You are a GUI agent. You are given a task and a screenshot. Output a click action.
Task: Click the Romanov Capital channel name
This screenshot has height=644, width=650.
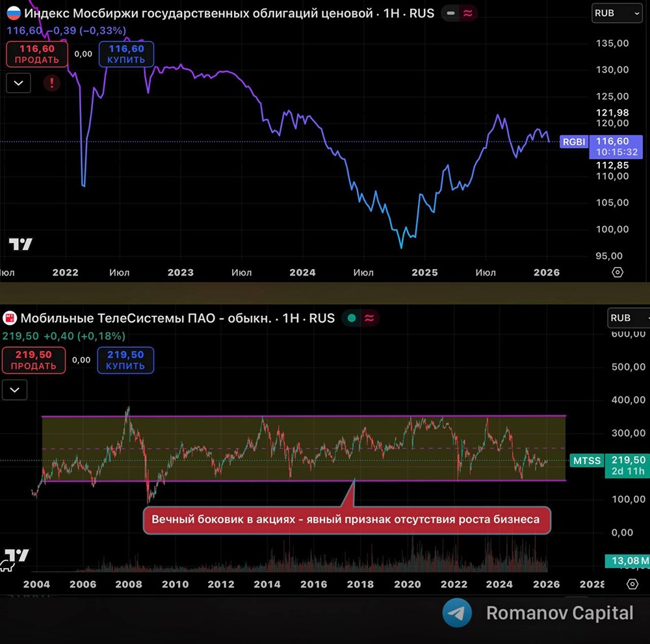[x=560, y=613]
